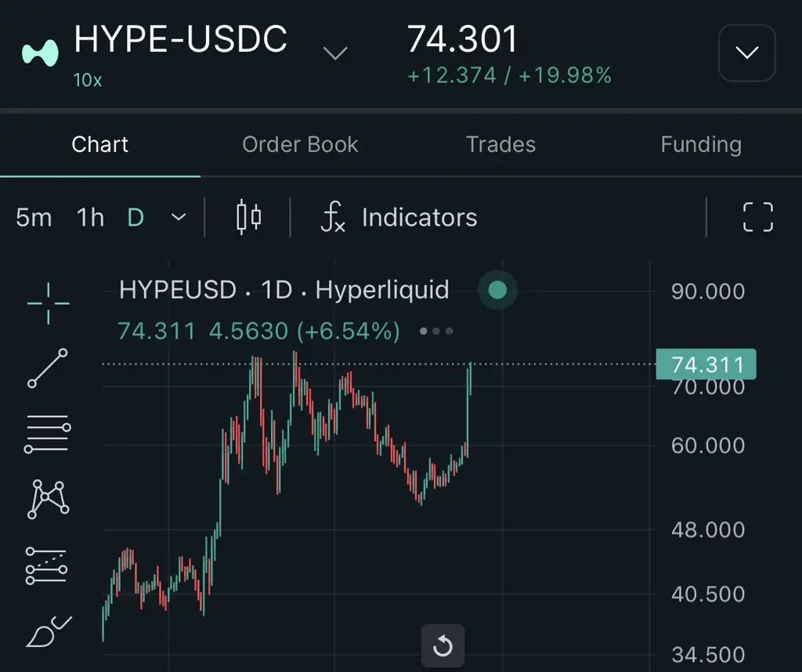Switch to the Trades tab
Screen dimensions: 802x672
pos(500,145)
